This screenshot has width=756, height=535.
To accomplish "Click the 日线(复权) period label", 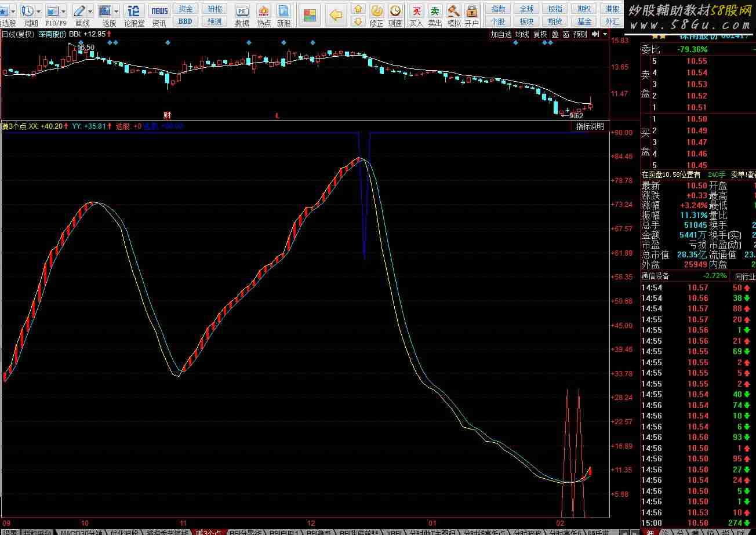I will pyautogui.click(x=18, y=34).
